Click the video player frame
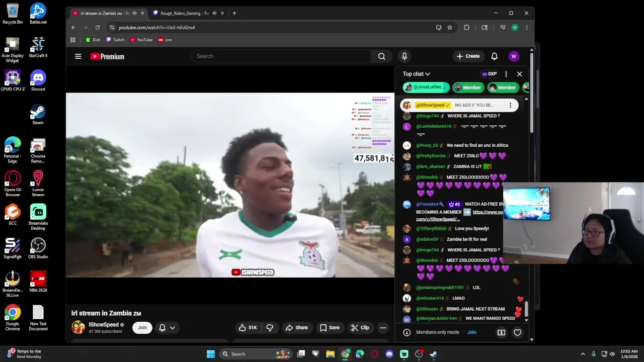The width and height of the screenshot is (644, 362). coord(230,185)
